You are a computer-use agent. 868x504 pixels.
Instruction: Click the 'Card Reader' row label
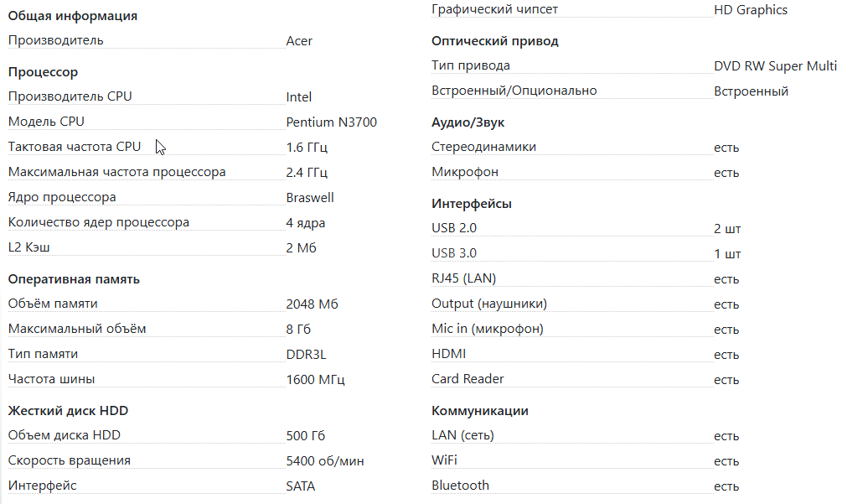(x=468, y=379)
